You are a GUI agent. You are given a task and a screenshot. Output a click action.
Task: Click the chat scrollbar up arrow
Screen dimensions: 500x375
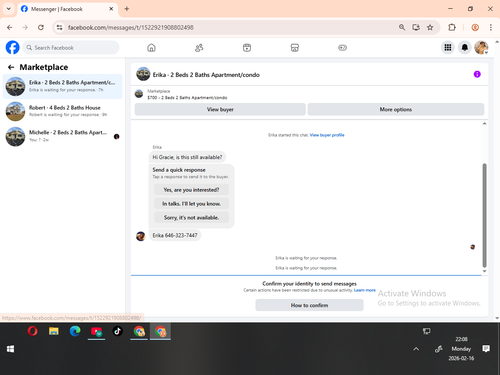[484, 124]
